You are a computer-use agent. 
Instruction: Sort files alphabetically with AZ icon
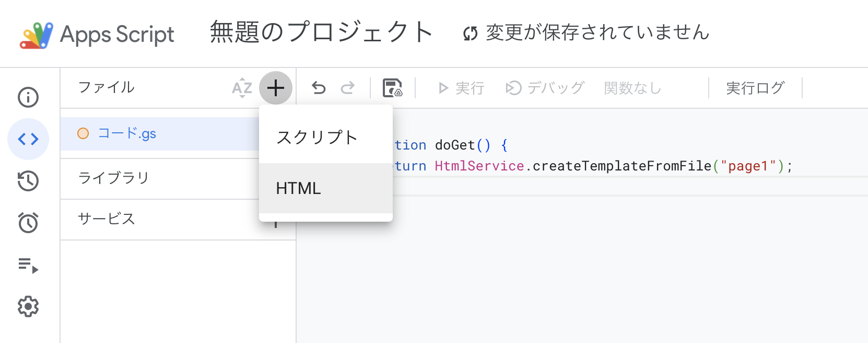point(242,88)
